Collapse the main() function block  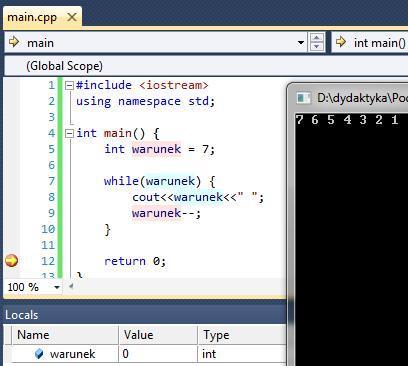tap(69, 134)
